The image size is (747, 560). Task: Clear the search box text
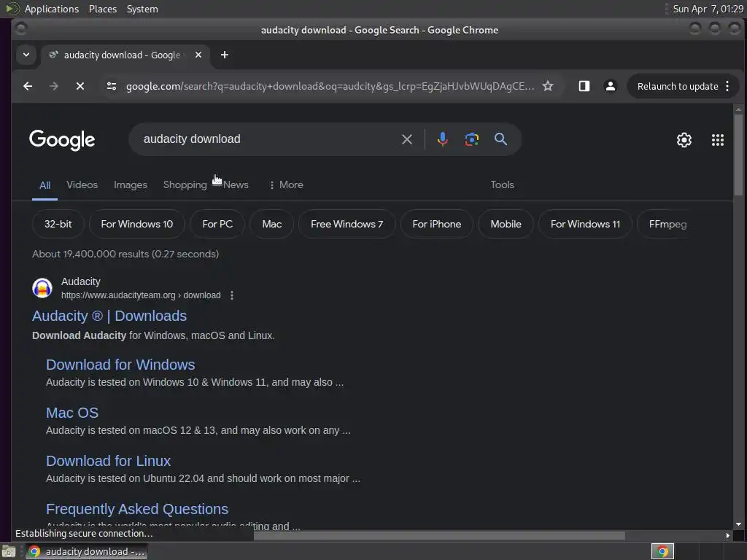[407, 139]
